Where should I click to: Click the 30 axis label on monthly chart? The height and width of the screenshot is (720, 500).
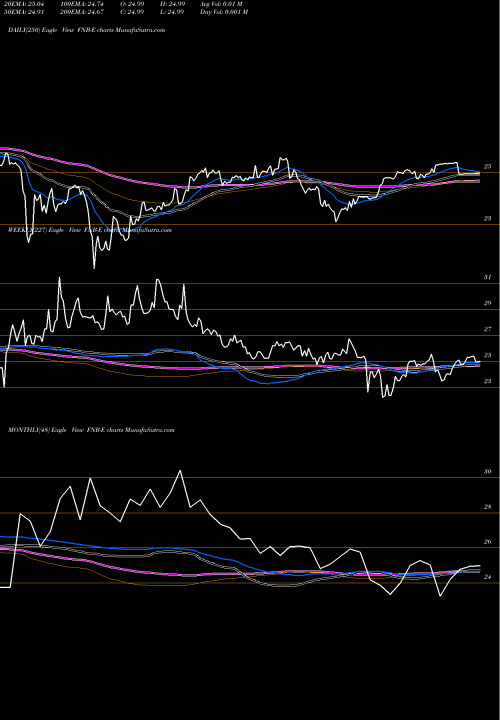pos(488,472)
